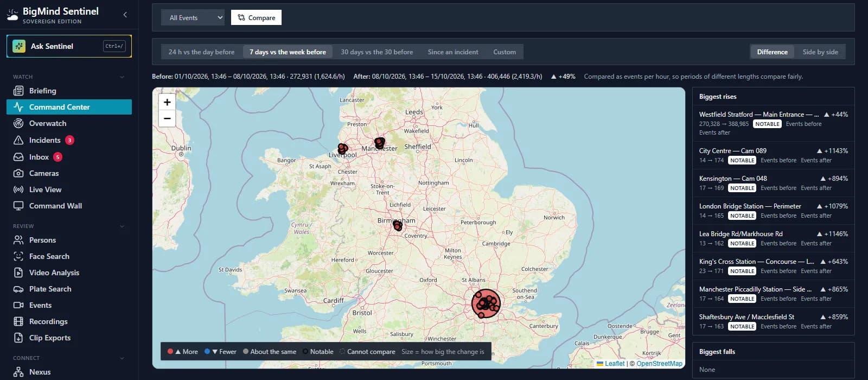The width and height of the screenshot is (868, 380).
Task: Open the Recordings film icon
Action: [18, 321]
